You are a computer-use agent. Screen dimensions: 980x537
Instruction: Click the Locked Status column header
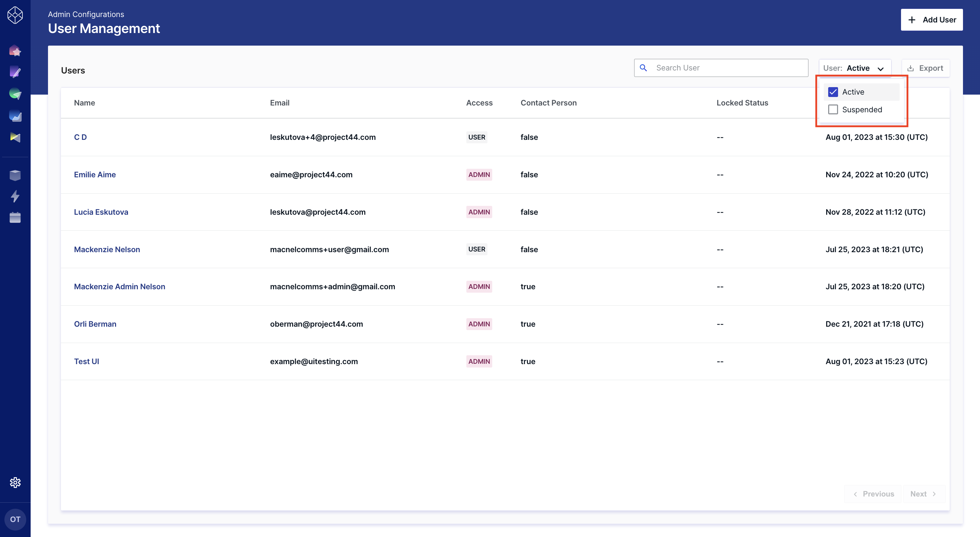[742, 103]
